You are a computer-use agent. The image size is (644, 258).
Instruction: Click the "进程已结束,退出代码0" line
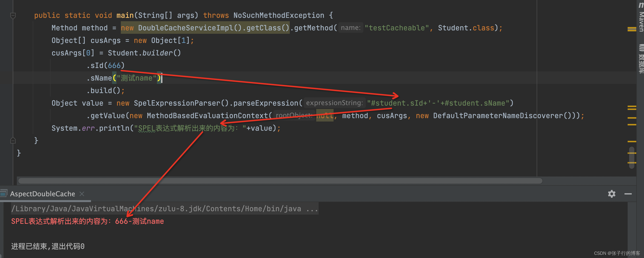click(x=48, y=246)
